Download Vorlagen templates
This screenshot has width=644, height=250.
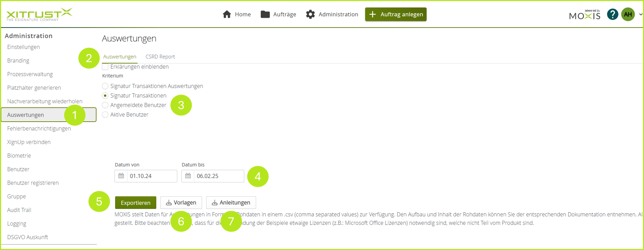pos(181,202)
